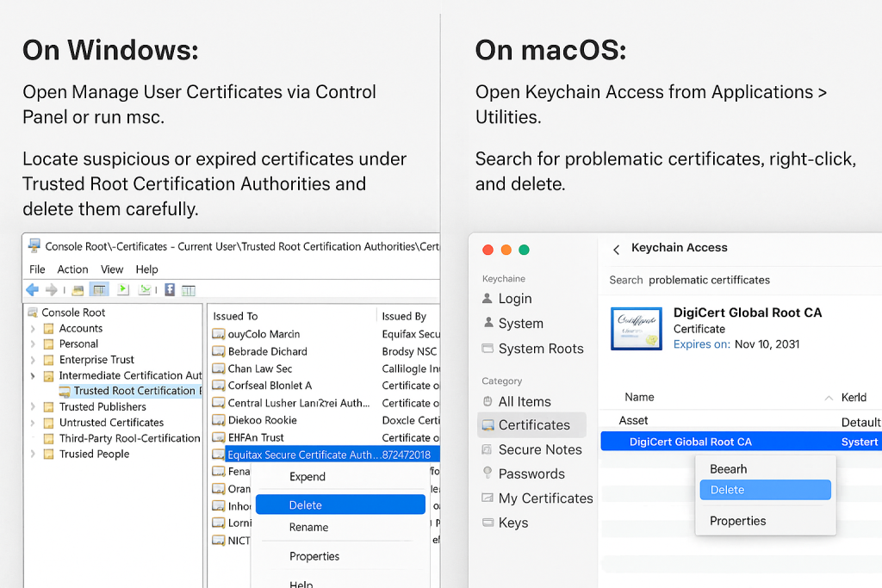This screenshot has height=588, width=882.
Task: Click the Untrusted Certificates folder icon
Action: [49, 423]
